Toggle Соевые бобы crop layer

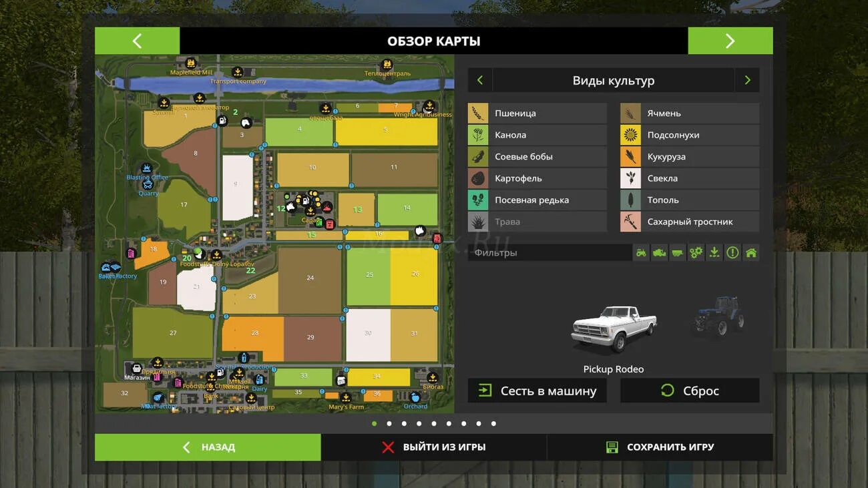[x=537, y=156]
